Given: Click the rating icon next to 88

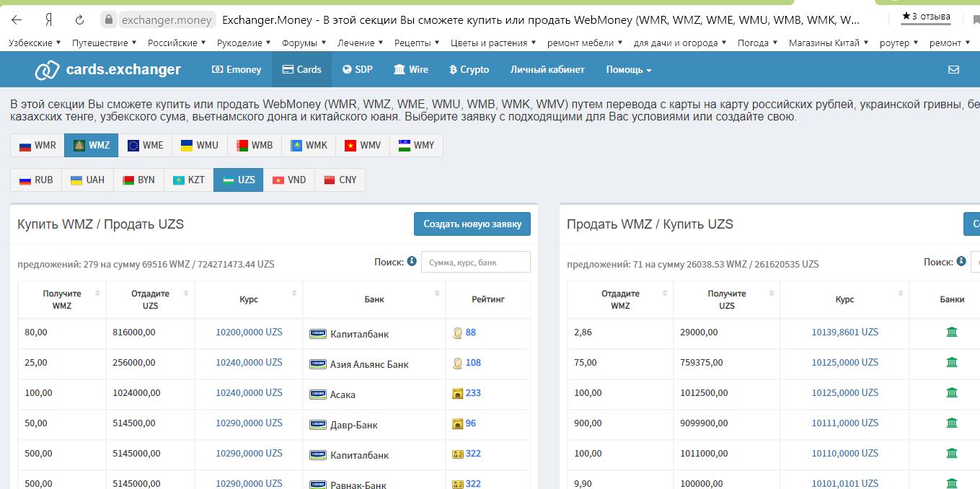Looking at the screenshot, I should tap(457, 332).
